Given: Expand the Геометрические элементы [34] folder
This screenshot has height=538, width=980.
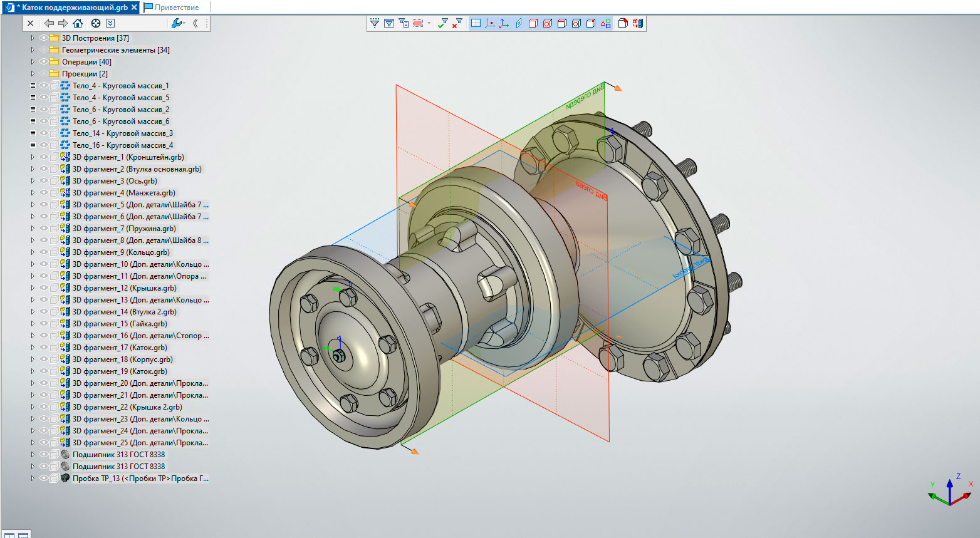Looking at the screenshot, I should (x=33, y=50).
